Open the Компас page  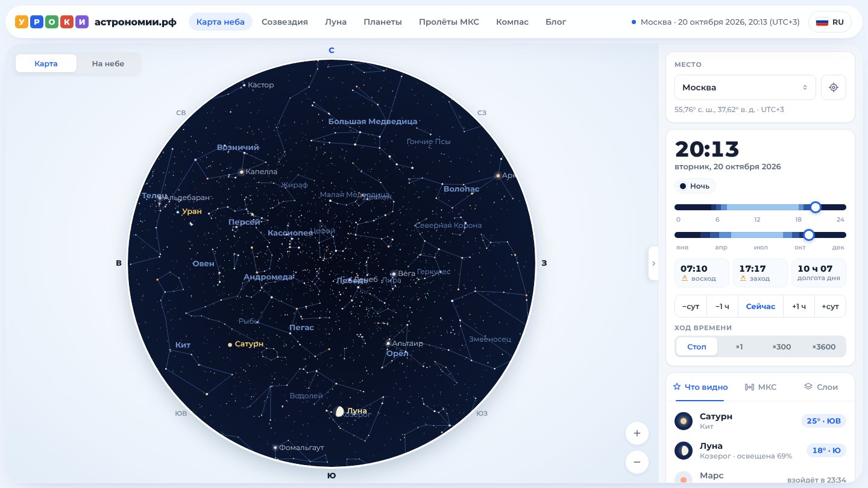click(512, 22)
